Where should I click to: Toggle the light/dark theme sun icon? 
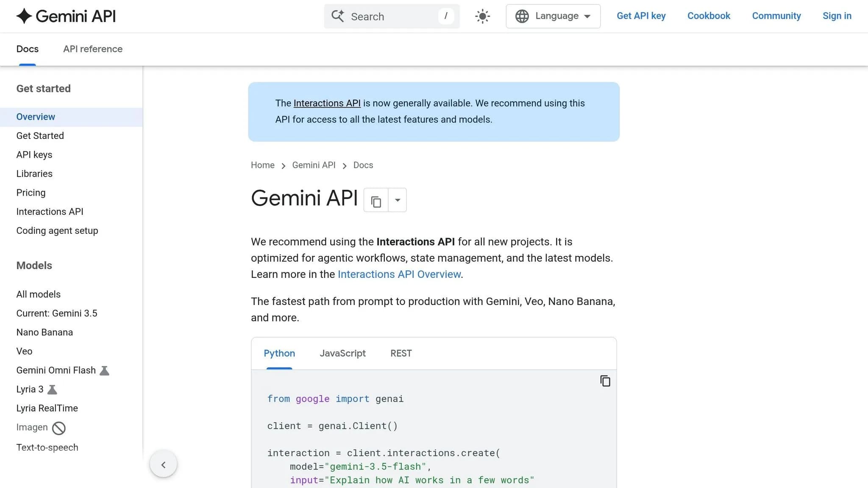point(482,16)
